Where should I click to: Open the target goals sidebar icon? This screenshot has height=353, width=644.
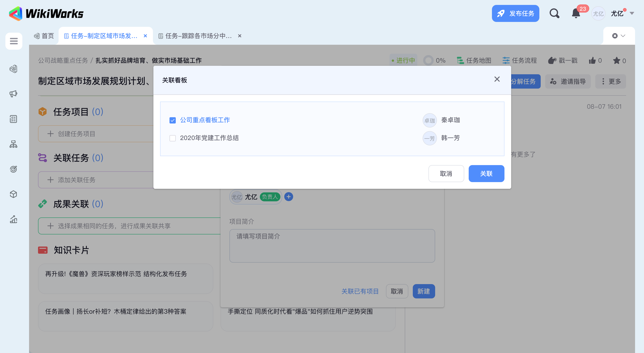[13, 169]
